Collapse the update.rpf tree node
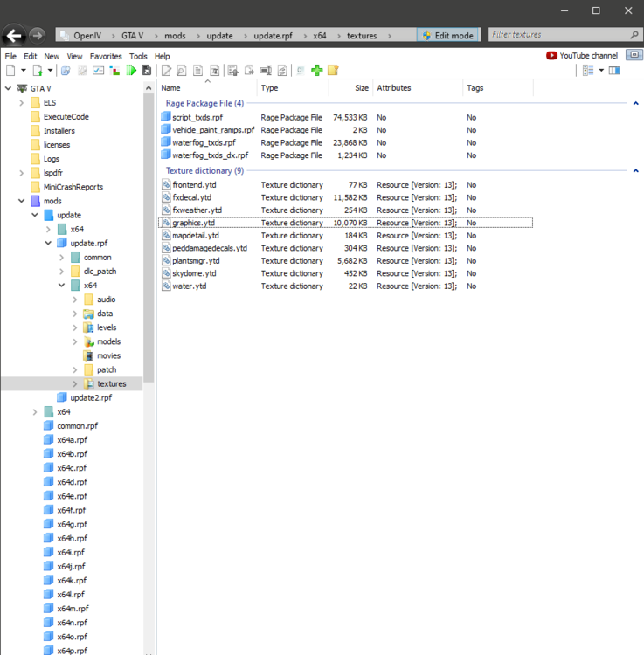Screen dimensions: 644x655 [48, 243]
